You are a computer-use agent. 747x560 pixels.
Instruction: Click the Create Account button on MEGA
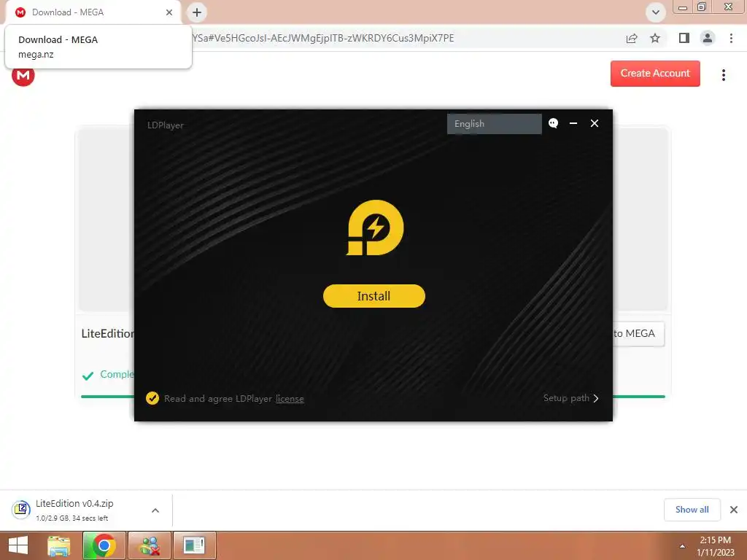pyautogui.click(x=655, y=74)
